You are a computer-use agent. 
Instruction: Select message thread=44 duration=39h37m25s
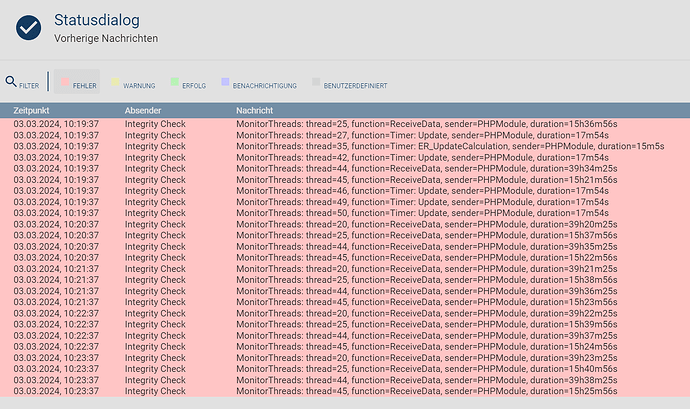click(345, 335)
